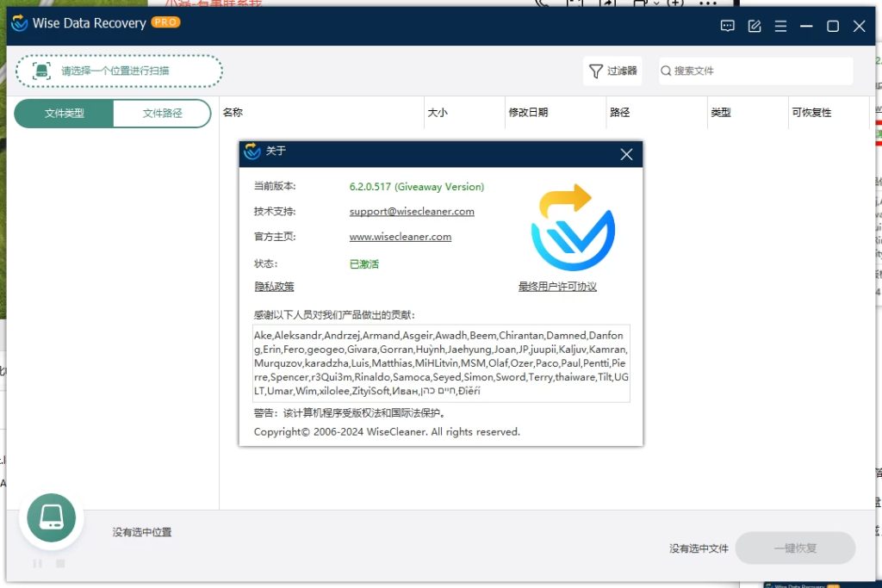This screenshot has height=588, width=882.
Task: Click the PRO badge next to app title
Action: [166, 22]
